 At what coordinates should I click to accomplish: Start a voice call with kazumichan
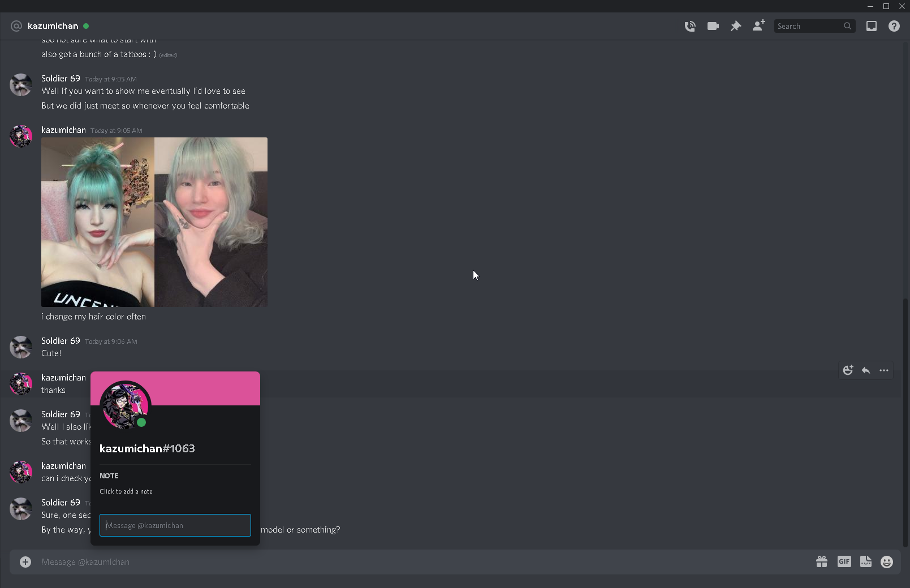coord(690,26)
